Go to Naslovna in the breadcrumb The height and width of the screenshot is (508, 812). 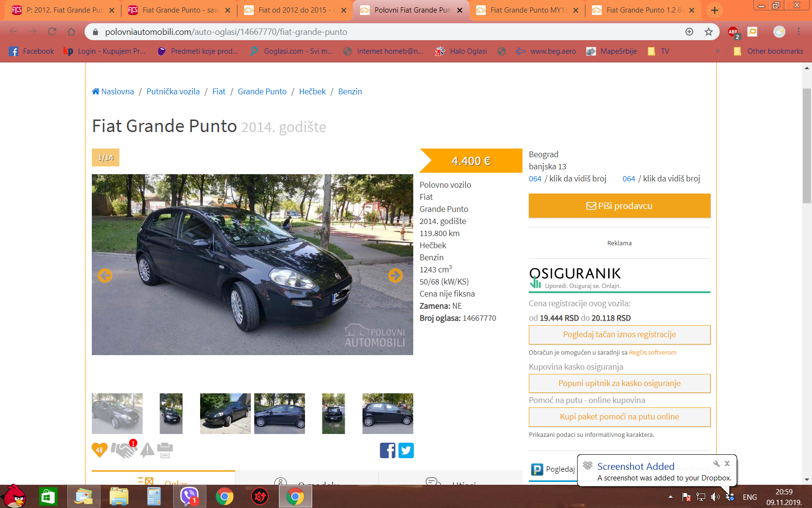click(113, 91)
